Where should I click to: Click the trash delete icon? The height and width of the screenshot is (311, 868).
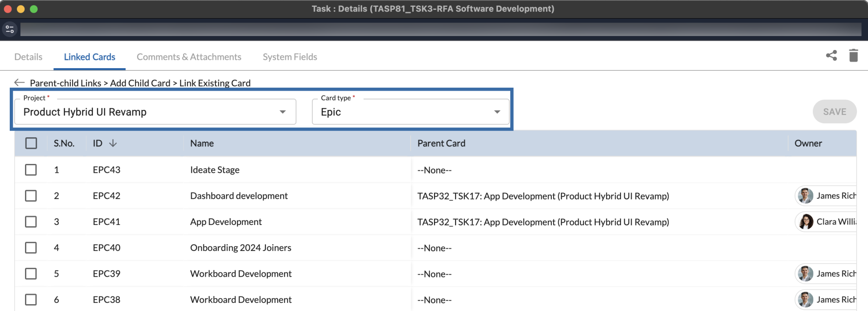(x=854, y=56)
